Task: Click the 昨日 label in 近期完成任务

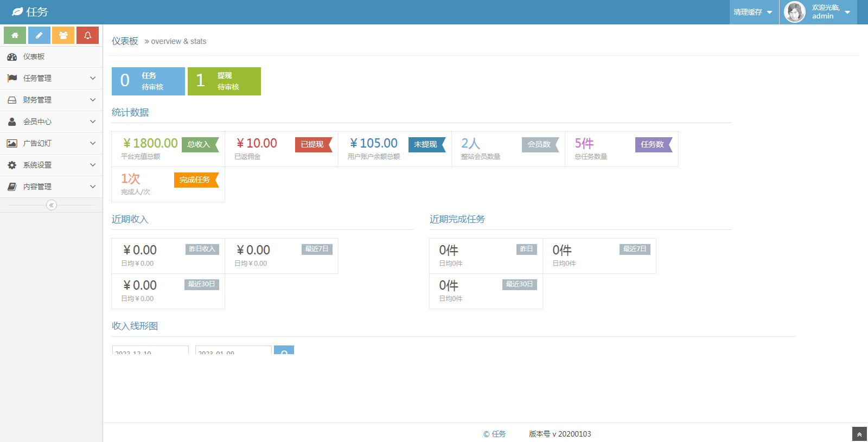Action: point(527,249)
